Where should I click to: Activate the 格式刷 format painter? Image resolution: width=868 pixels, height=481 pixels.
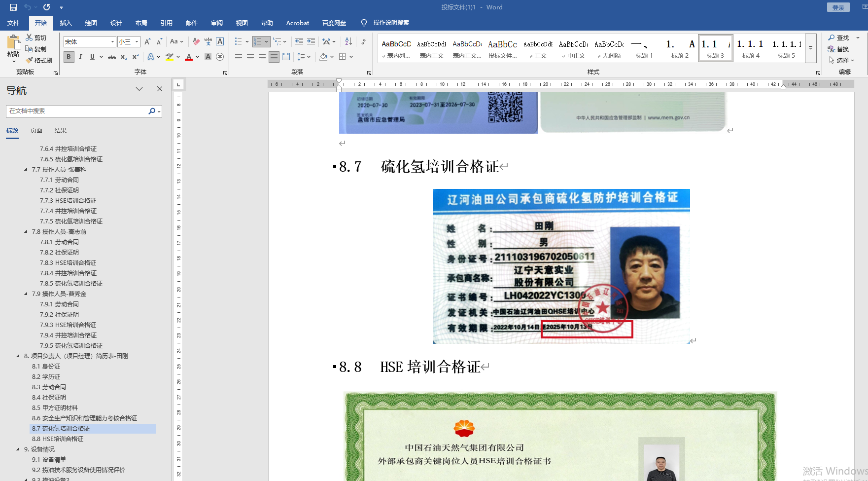click(39, 61)
